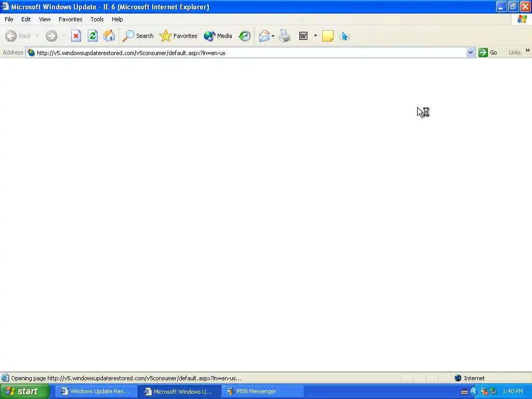Click into the address URL field
This screenshot has width=532, height=399.
pos(250,53)
